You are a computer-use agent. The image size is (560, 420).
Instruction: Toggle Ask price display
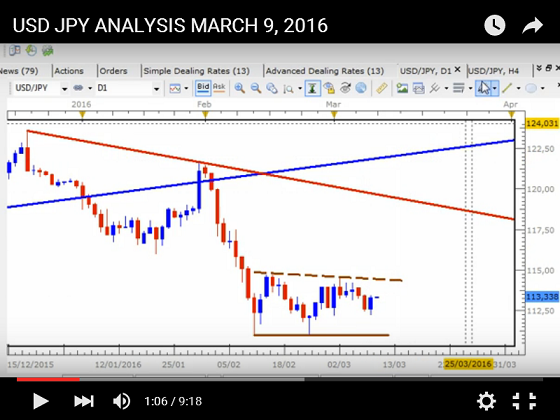(x=219, y=88)
